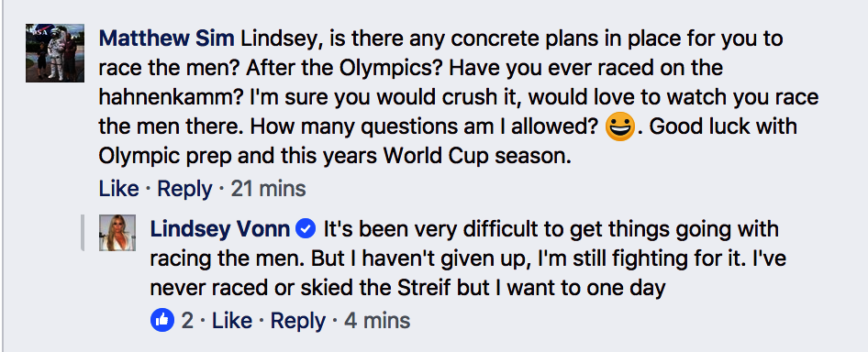Click inside Matthew Sim's comment text
The width and height of the screenshot is (868, 352).
click(x=449, y=98)
